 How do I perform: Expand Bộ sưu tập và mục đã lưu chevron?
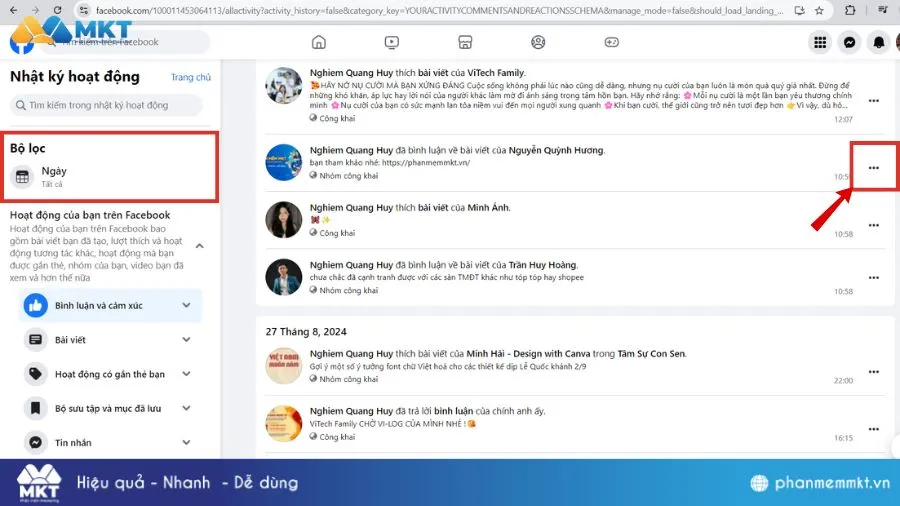(186, 408)
